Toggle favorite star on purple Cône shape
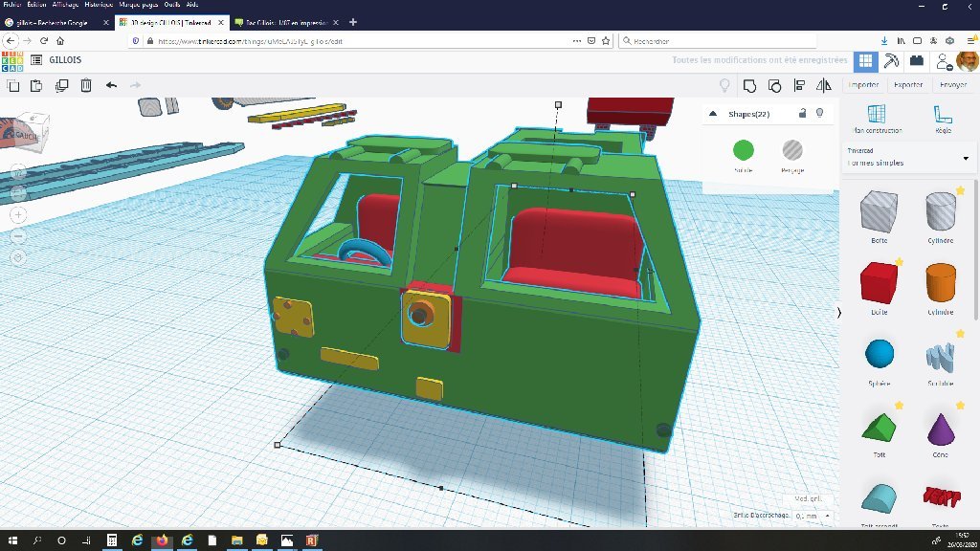Screen dimensions: 980x551 coord(960,406)
